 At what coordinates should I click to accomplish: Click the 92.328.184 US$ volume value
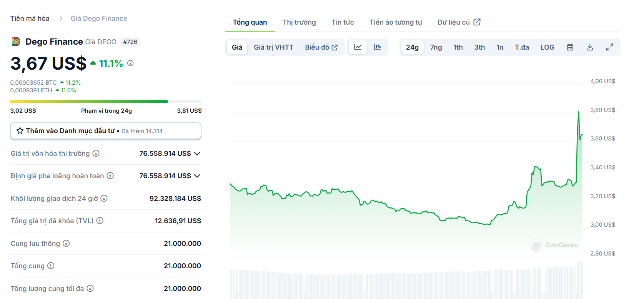click(x=175, y=199)
